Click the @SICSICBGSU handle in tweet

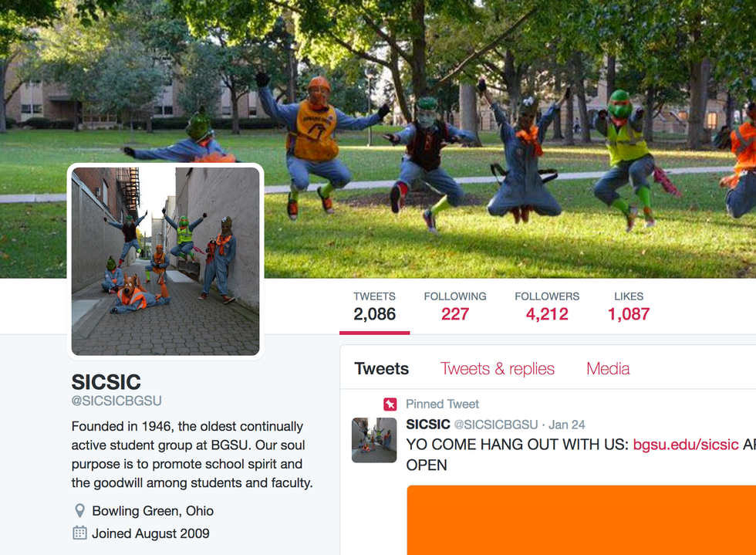(496, 425)
